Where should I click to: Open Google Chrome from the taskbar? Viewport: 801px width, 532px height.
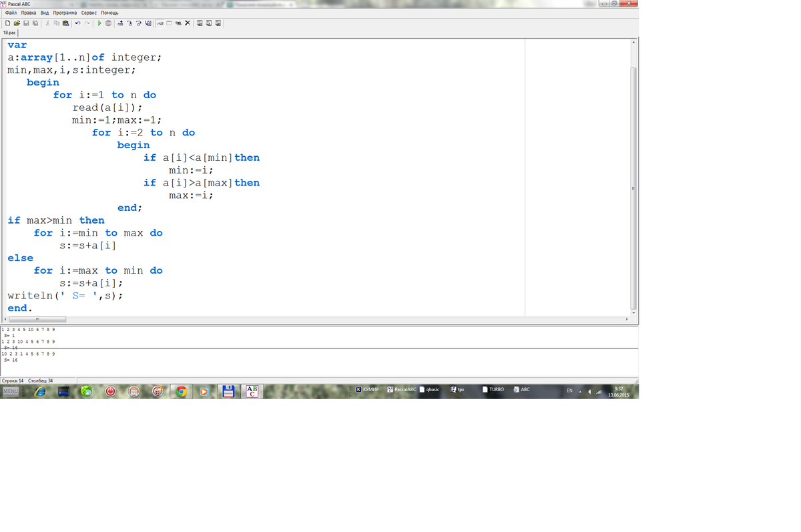click(180, 392)
